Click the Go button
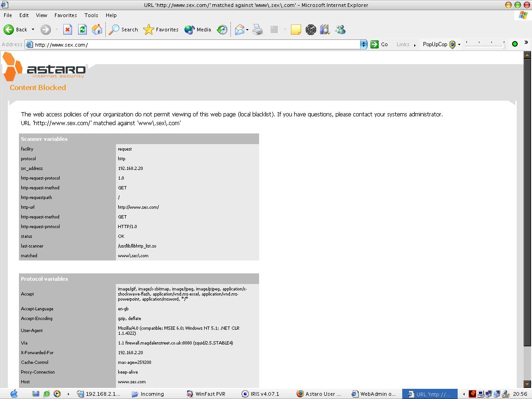 point(379,44)
